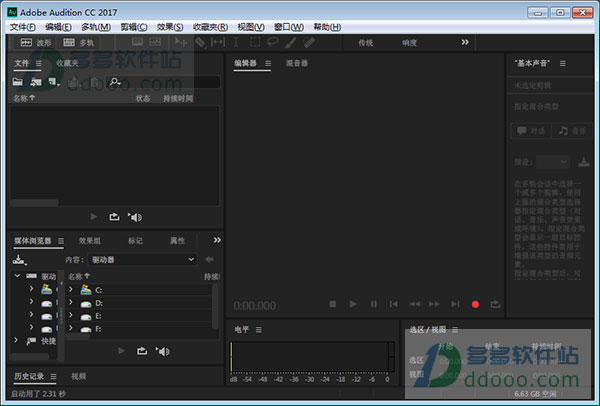Switch to the 效果组 tab
The image size is (600, 406).
click(90, 241)
